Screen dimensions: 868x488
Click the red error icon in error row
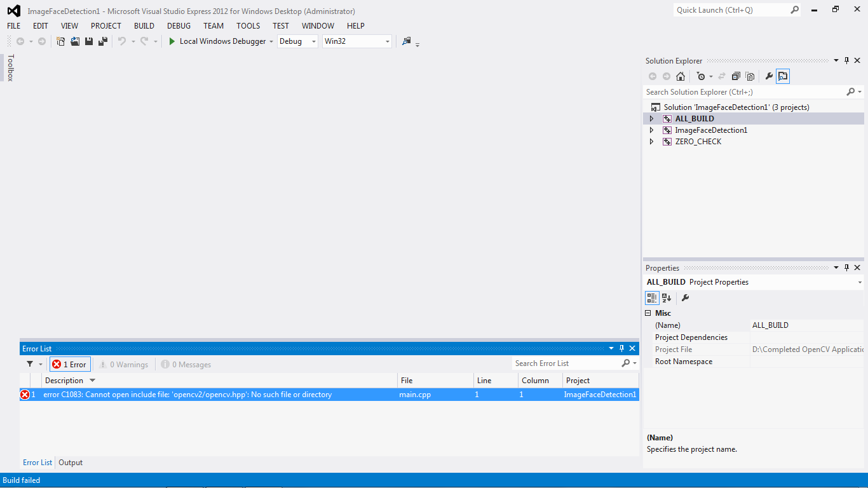pyautogui.click(x=25, y=395)
